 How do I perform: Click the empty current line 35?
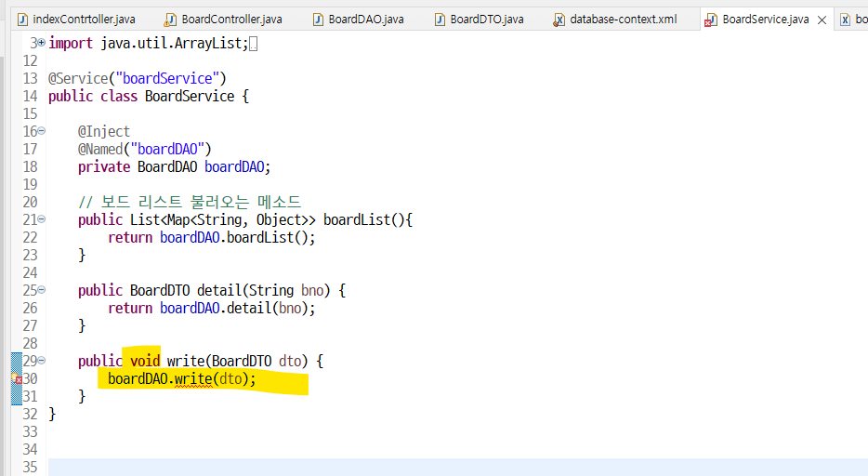coord(457,467)
